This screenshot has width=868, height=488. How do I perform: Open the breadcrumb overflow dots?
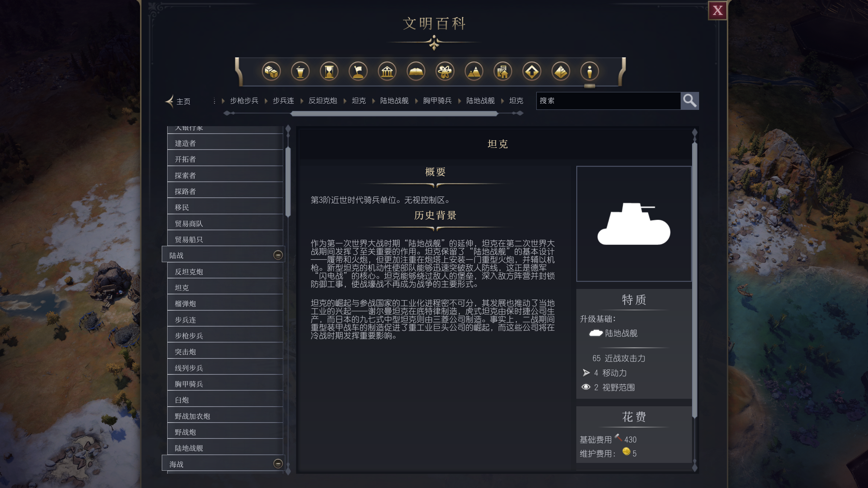click(x=214, y=101)
